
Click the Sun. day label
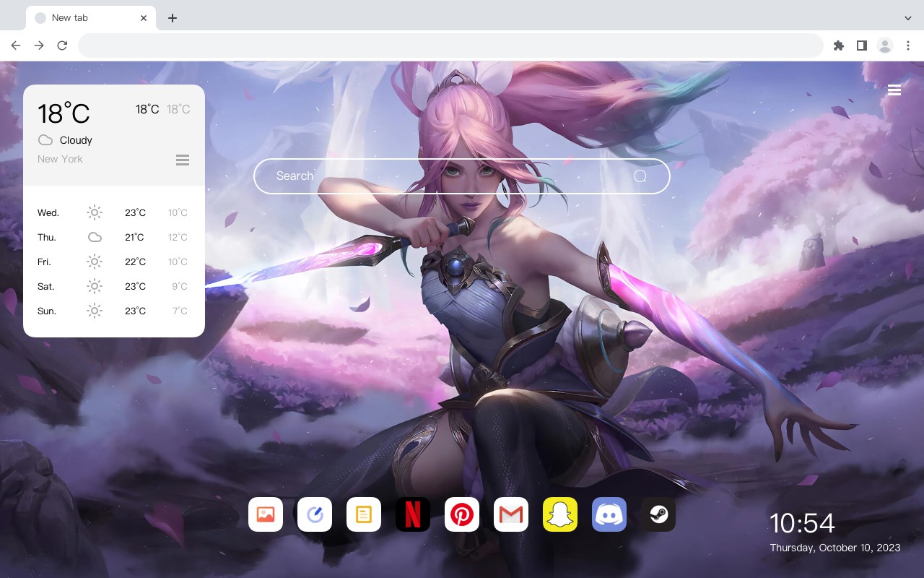47,311
